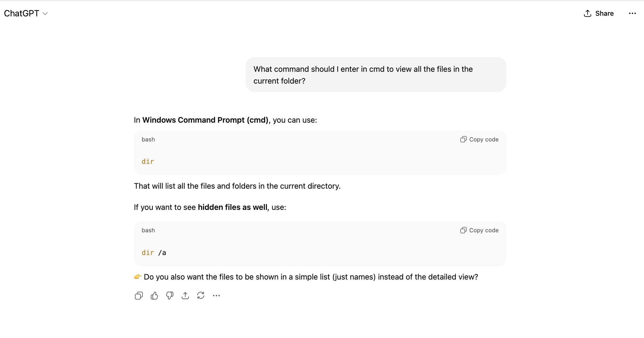
Task: Click the sentence "That will list all the files"
Action: (237, 186)
